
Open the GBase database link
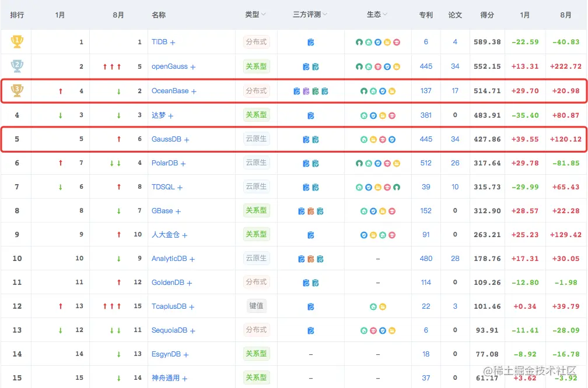(x=162, y=210)
